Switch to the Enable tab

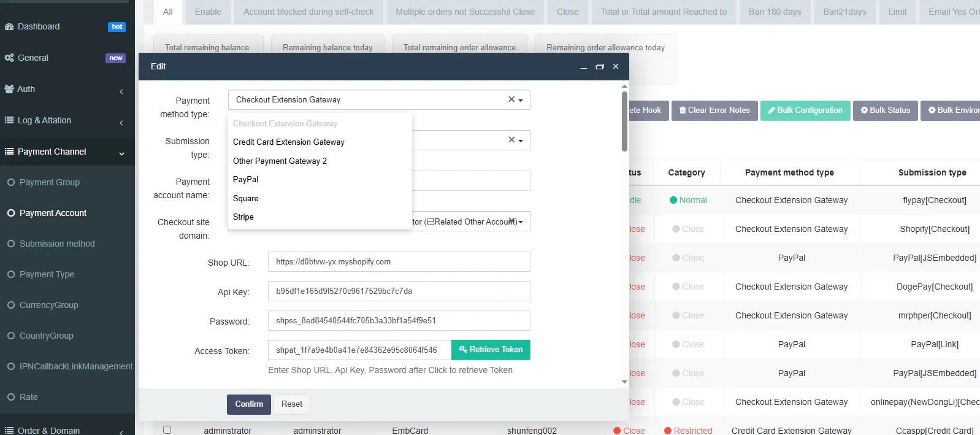point(208,12)
